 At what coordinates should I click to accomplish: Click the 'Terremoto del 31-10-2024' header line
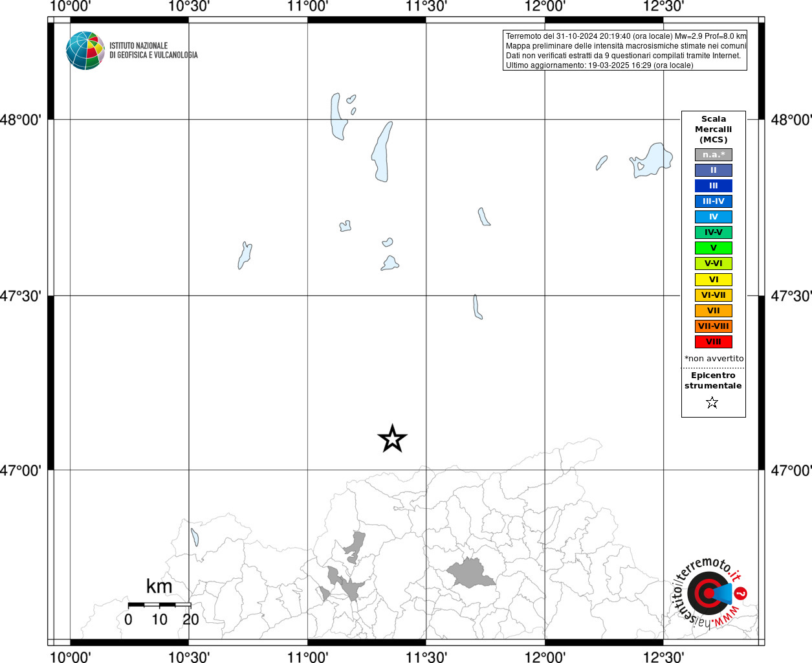[626, 36]
